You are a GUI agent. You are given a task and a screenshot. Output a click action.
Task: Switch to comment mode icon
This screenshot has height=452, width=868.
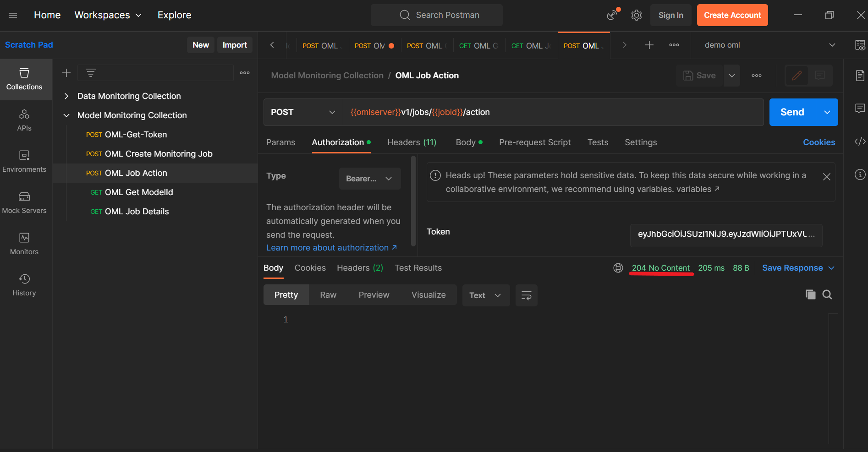[x=820, y=76]
